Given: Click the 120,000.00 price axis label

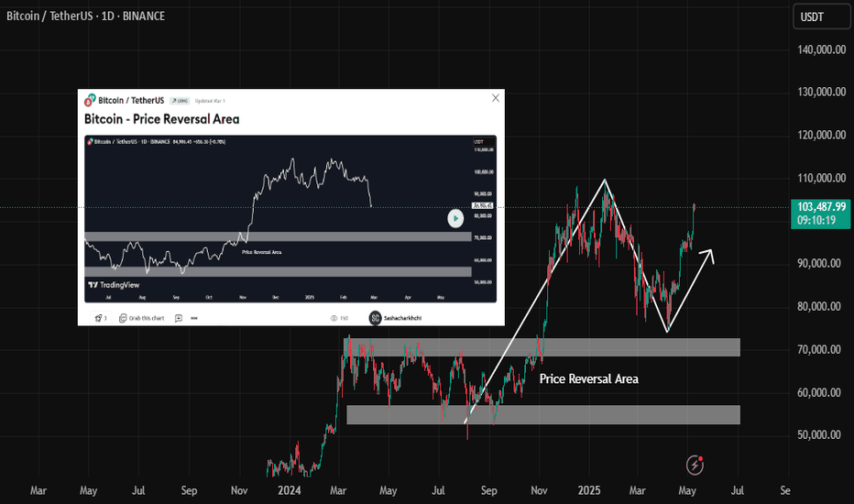Looking at the screenshot, I should [821, 135].
